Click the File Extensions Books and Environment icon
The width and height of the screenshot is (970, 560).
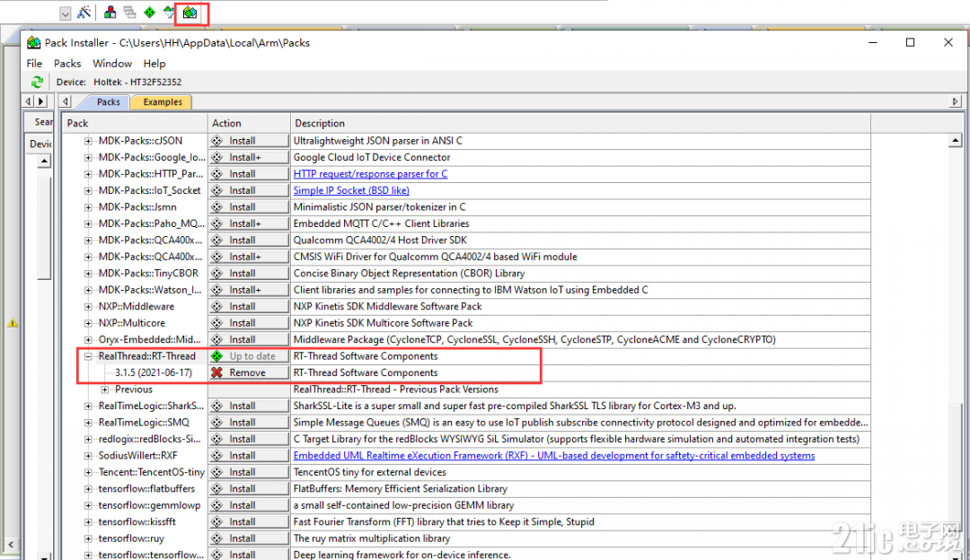pyautogui.click(x=110, y=13)
